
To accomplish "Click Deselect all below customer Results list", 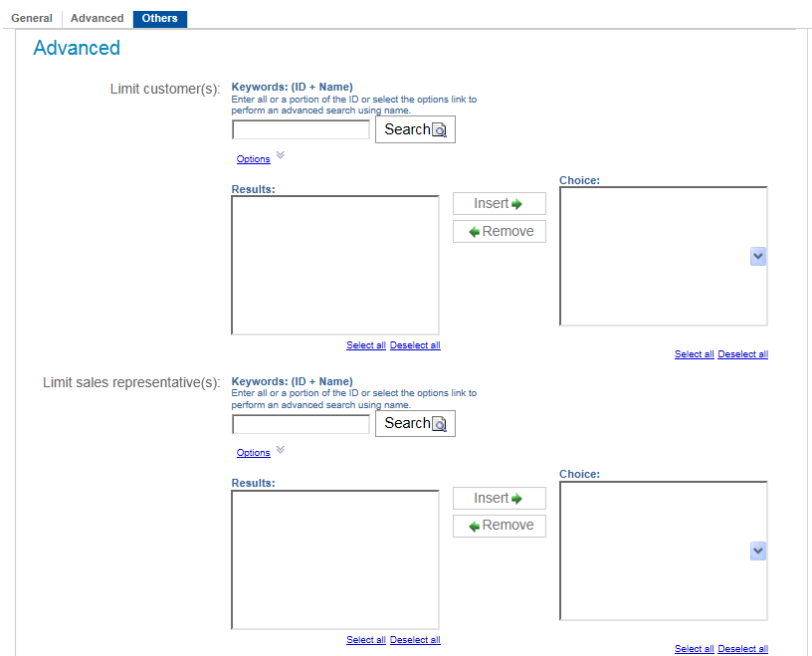I will (x=415, y=345).
